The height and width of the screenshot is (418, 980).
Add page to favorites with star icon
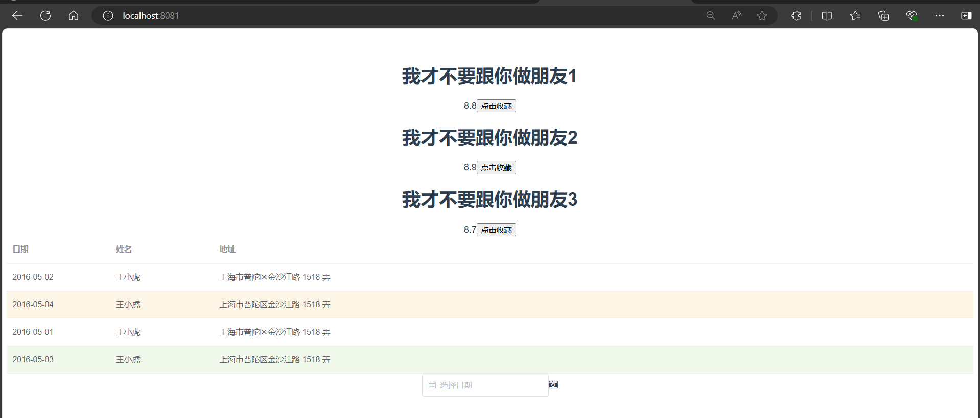762,16
